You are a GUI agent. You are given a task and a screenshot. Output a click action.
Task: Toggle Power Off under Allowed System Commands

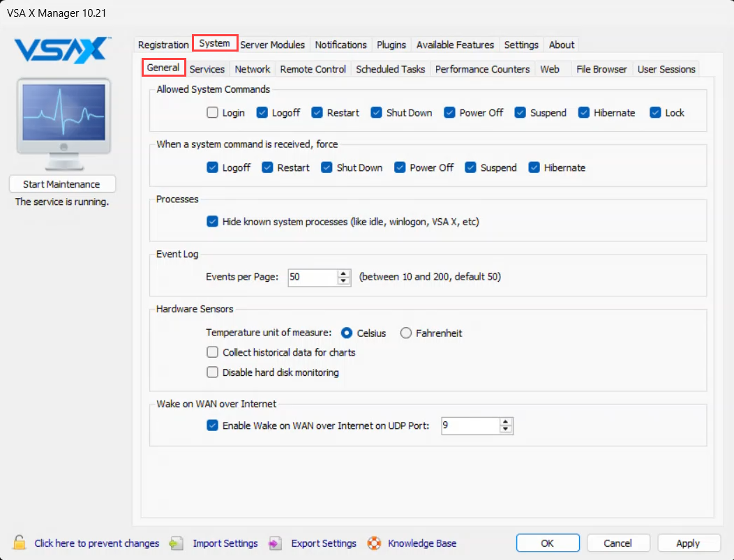click(x=450, y=112)
